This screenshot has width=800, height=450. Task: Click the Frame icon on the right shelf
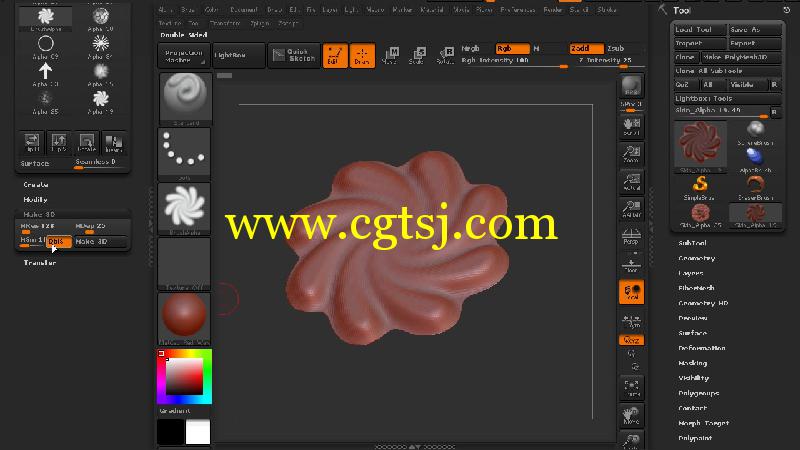click(631, 388)
